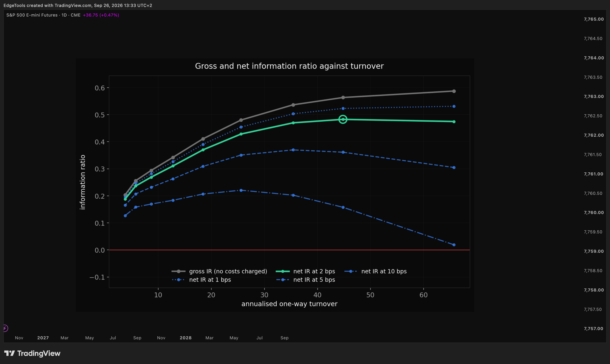Click the purple lightning flash icon
This screenshot has width=610, height=364.
pyautogui.click(x=5, y=328)
